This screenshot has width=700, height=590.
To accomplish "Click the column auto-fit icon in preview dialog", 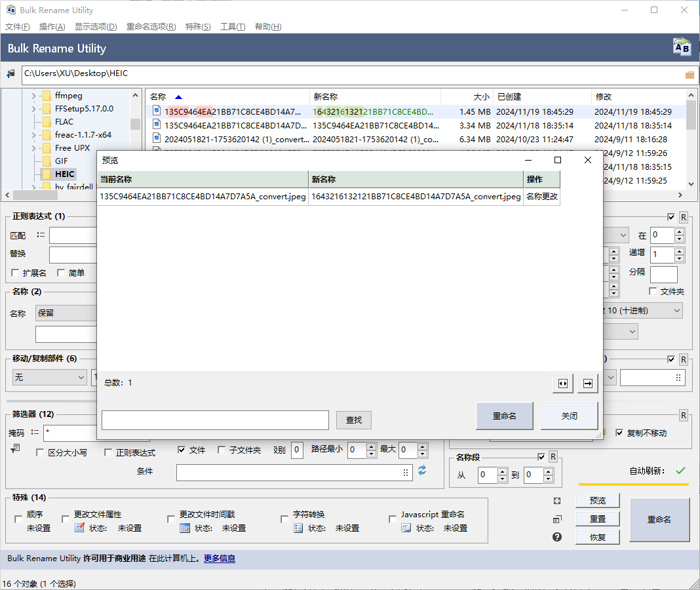I will (562, 383).
